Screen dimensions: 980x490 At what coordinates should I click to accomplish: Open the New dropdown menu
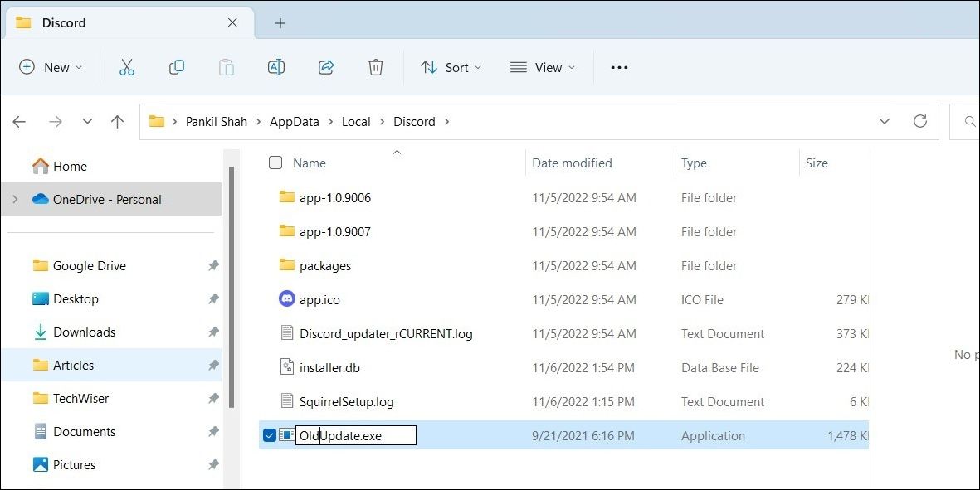[51, 67]
